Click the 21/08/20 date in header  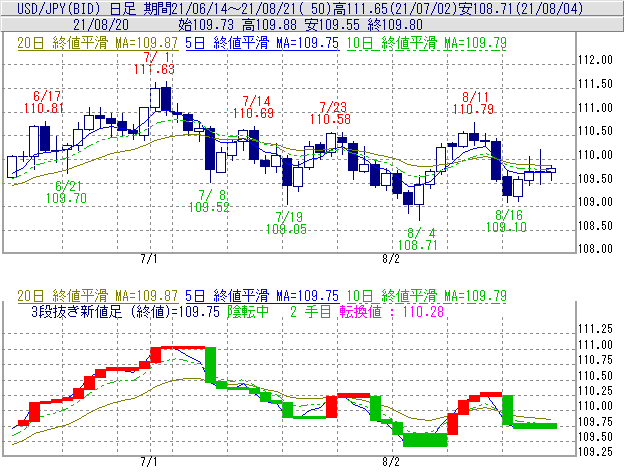(101, 25)
